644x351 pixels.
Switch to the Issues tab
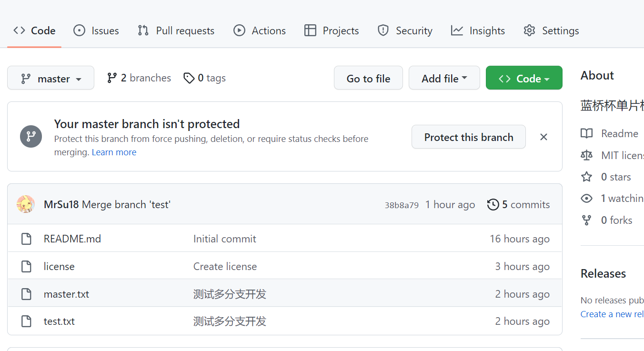click(x=96, y=30)
